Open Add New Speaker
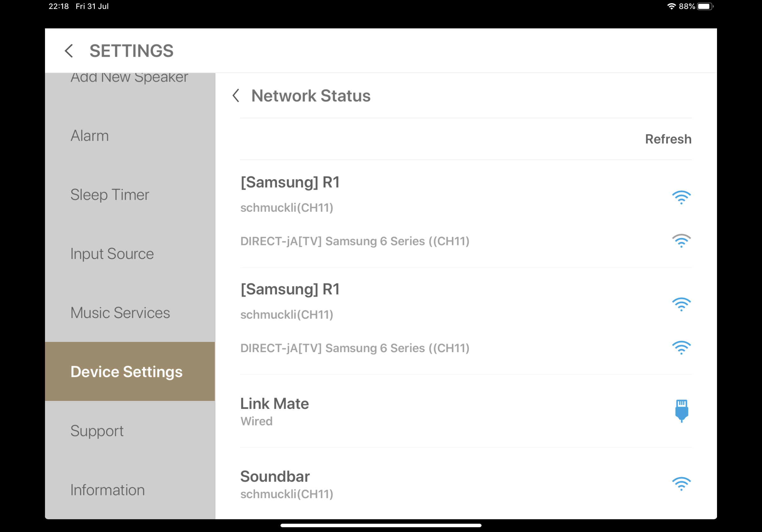This screenshot has width=762, height=532. pos(129,77)
